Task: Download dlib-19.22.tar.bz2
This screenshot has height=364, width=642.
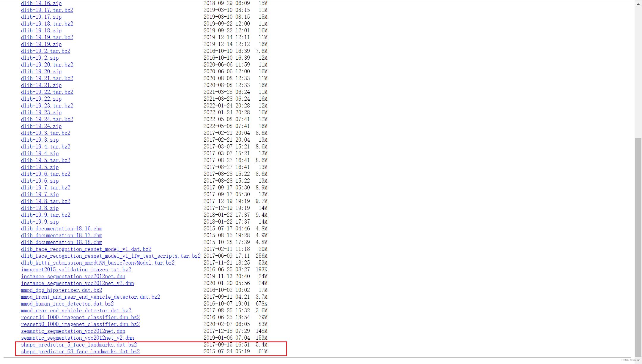Action: click(x=47, y=92)
